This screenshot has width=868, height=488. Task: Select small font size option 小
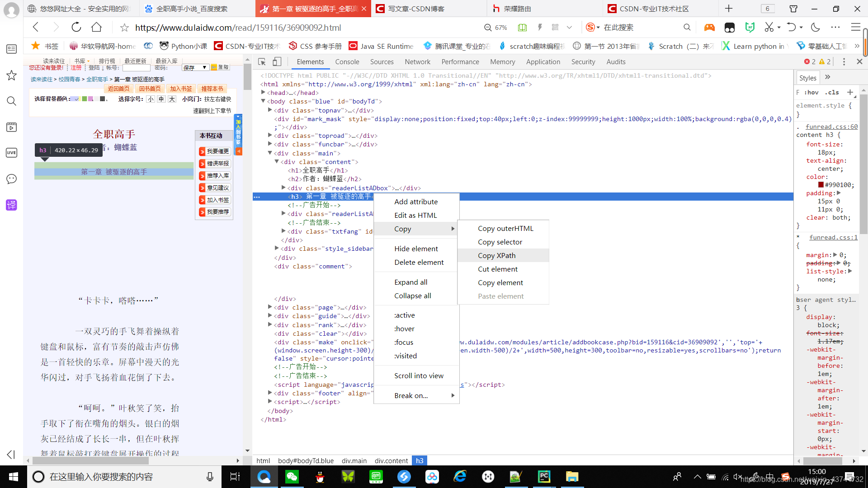coord(151,99)
